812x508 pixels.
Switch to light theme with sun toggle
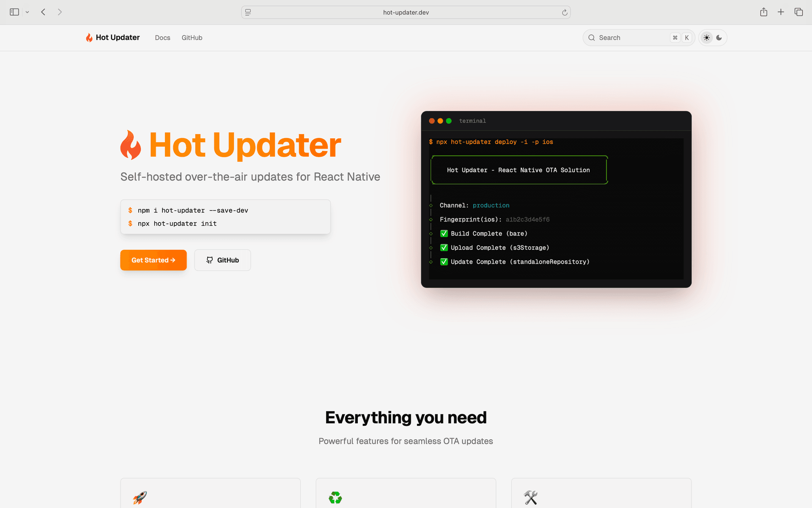pyautogui.click(x=706, y=38)
